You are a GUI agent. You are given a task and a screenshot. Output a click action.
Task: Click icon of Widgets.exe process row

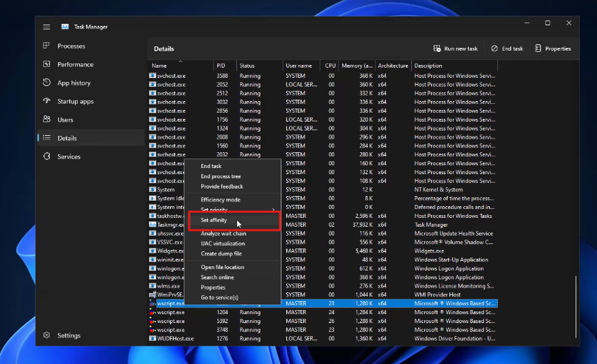point(152,251)
